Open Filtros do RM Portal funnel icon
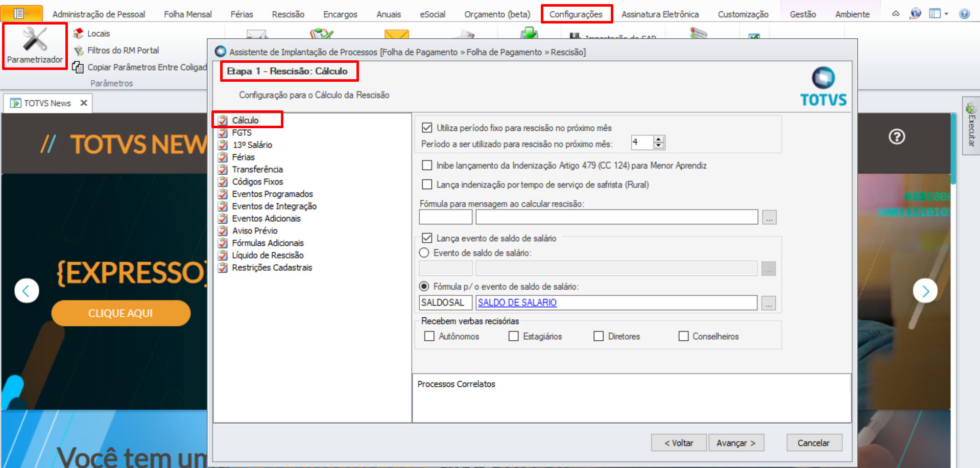Viewport: 980px width, 468px height. 78,51
